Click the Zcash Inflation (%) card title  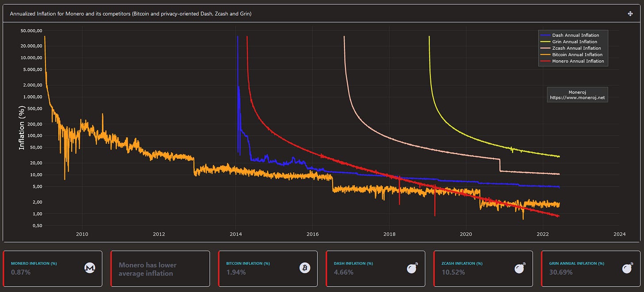coord(462,263)
